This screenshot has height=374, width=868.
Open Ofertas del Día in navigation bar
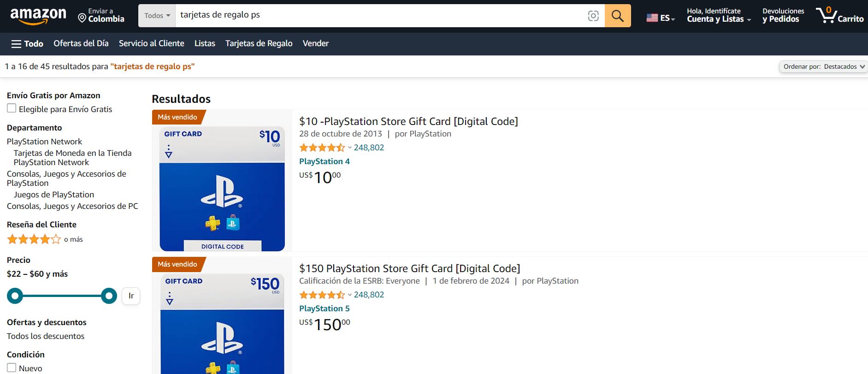point(81,43)
